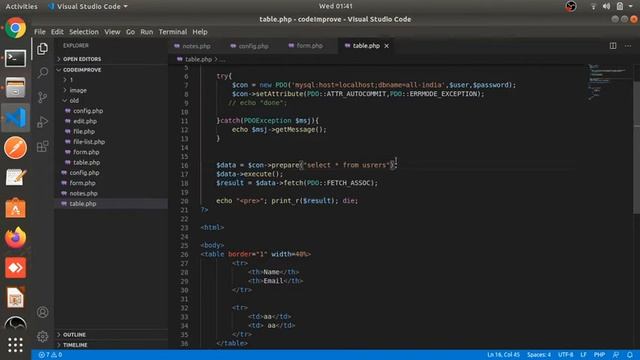The image size is (640, 360).
Task: Click table.php in the breadcrumb
Action: click(x=198, y=60)
